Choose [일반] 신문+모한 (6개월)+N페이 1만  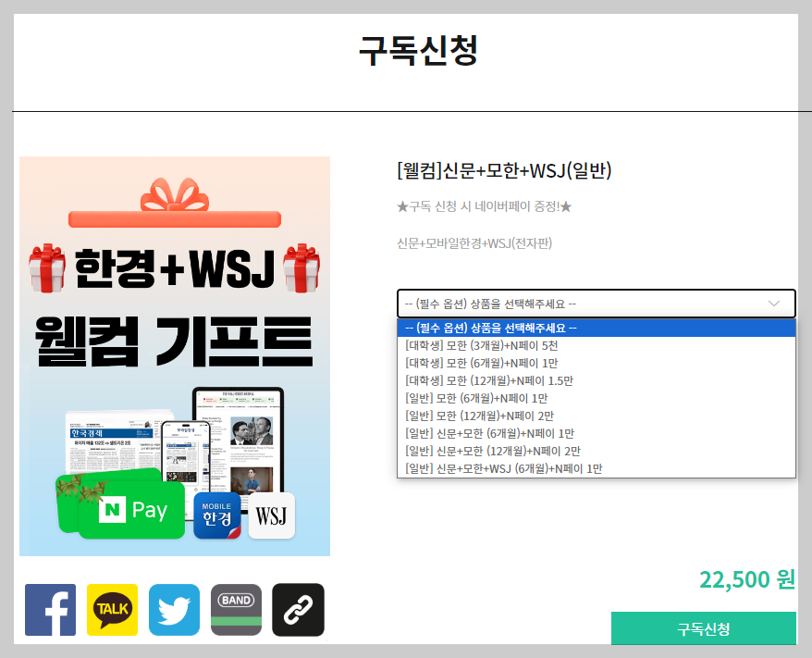597,434
